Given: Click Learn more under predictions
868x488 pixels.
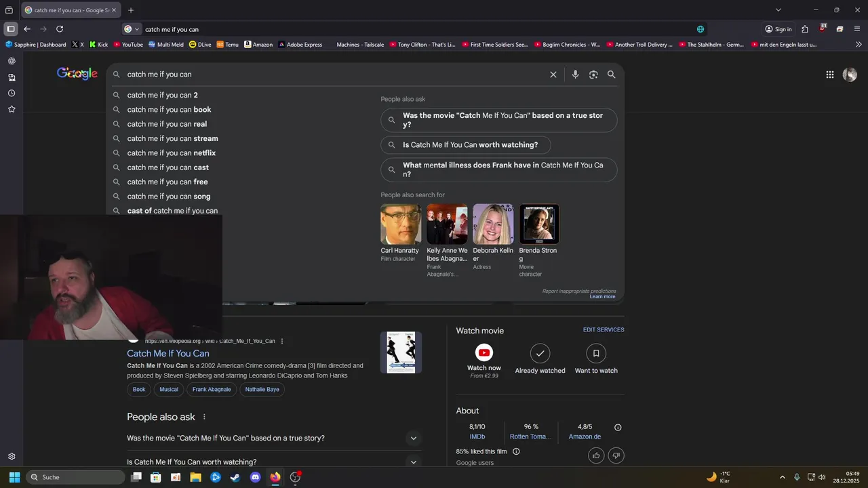Looking at the screenshot, I should pyautogui.click(x=602, y=297).
